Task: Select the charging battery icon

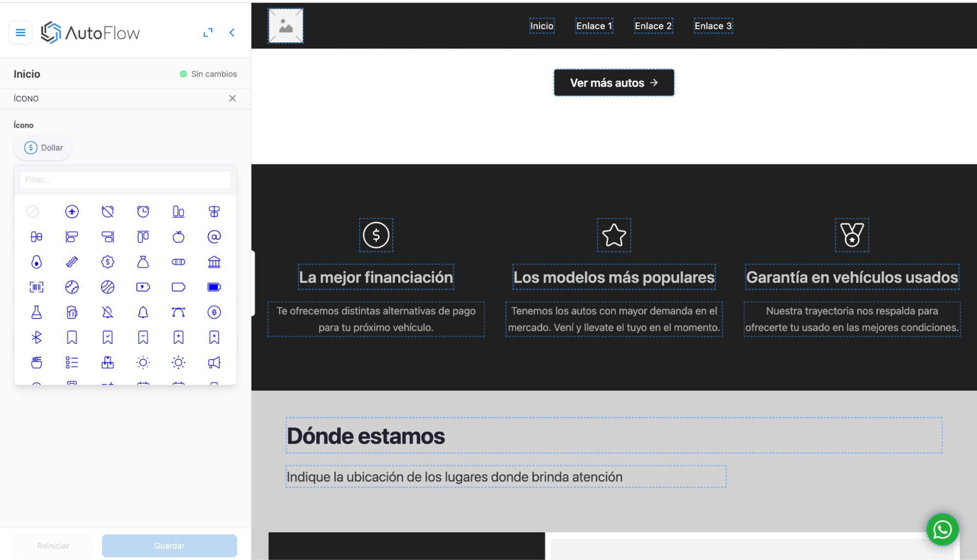Action: click(x=143, y=287)
